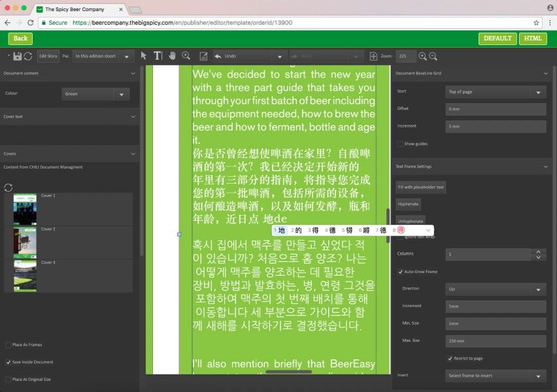Viewport: 557px width, 392px height.
Task: Click the HTML button
Action: [533, 39]
